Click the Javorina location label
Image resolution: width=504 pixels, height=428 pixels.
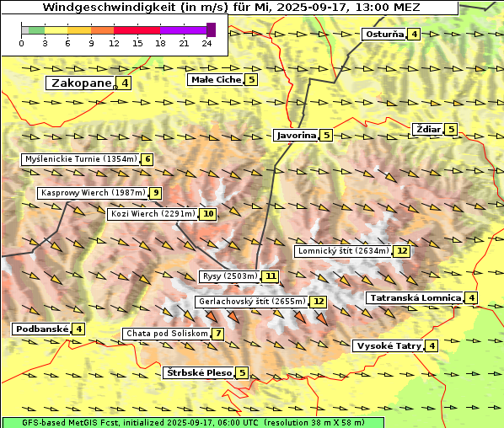(x=297, y=136)
